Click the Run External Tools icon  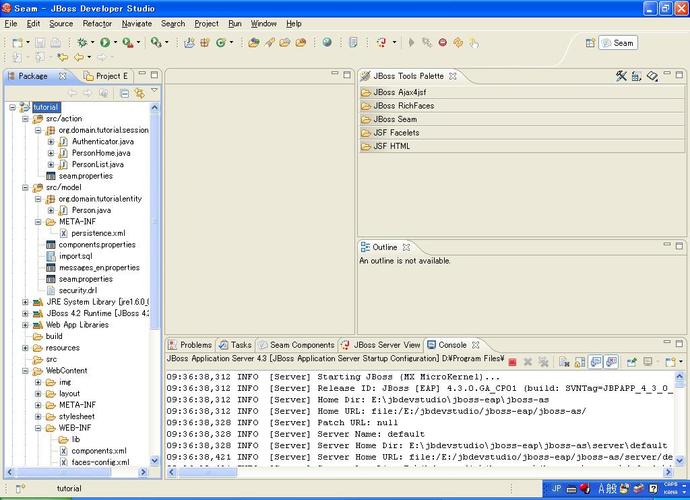128,42
